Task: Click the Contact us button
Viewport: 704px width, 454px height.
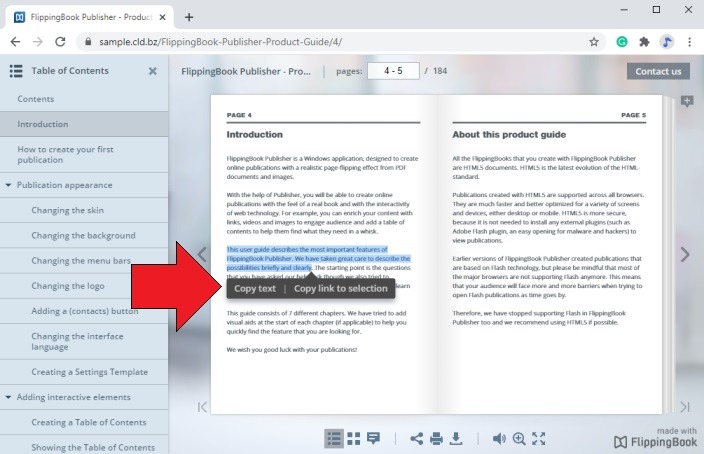Action: point(658,71)
